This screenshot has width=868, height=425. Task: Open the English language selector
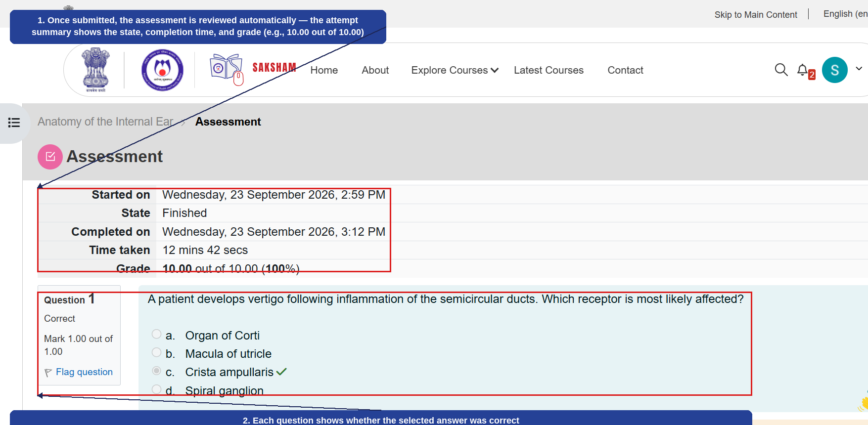[845, 14]
